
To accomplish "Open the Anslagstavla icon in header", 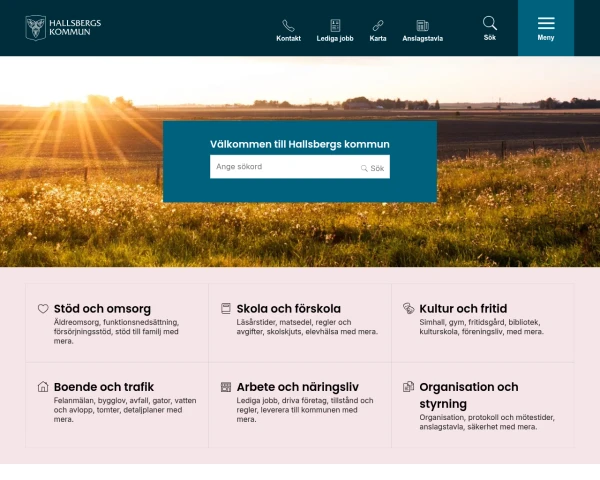I will [x=422, y=26].
